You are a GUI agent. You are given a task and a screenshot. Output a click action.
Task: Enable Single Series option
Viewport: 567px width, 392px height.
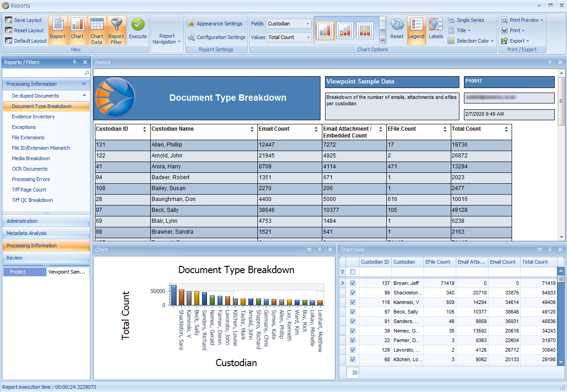466,20
